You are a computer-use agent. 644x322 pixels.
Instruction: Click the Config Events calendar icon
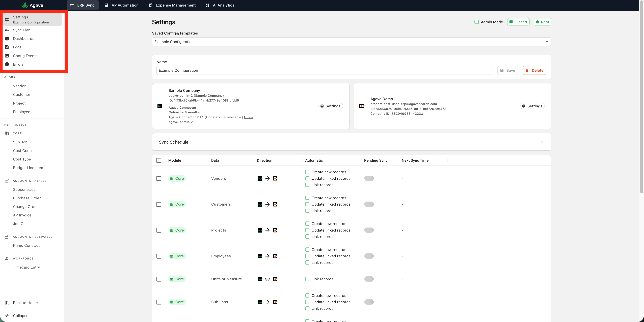pos(7,56)
